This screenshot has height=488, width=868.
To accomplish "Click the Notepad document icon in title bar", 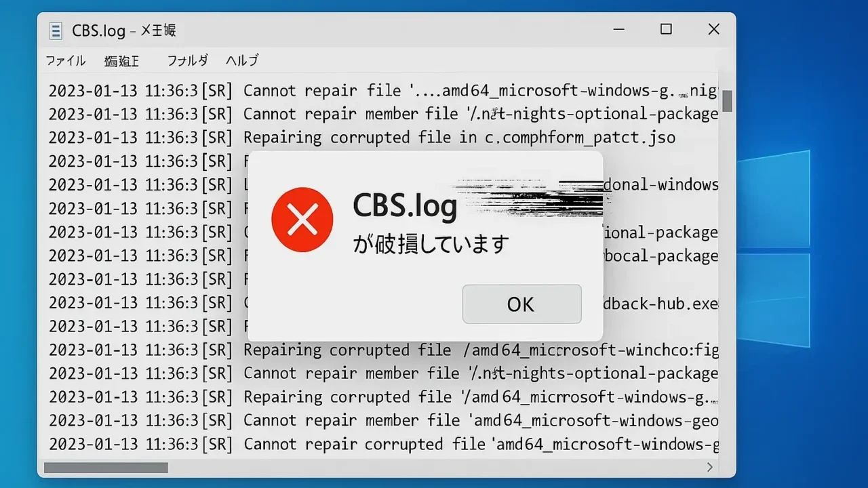I will [x=56, y=30].
